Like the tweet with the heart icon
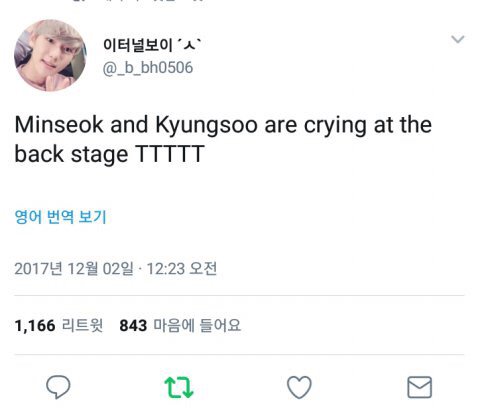The width and height of the screenshot is (480, 408). (x=299, y=387)
